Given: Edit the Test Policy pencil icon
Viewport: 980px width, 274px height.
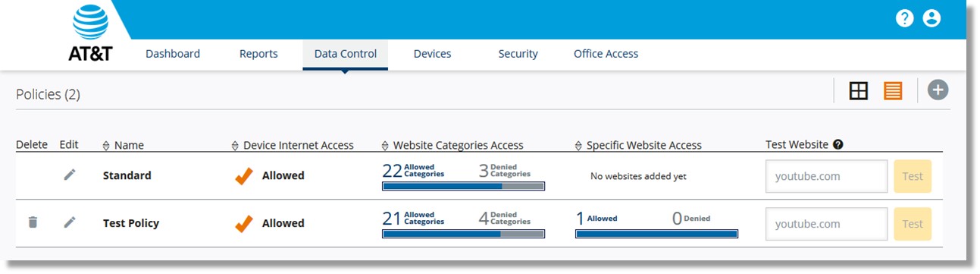Looking at the screenshot, I should click(x=70, y=222).
